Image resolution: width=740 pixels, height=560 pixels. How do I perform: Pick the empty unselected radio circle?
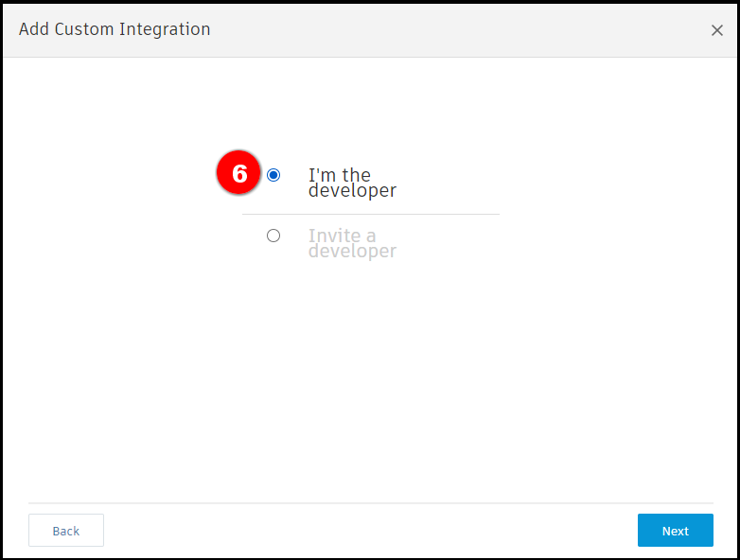(273, 236)
